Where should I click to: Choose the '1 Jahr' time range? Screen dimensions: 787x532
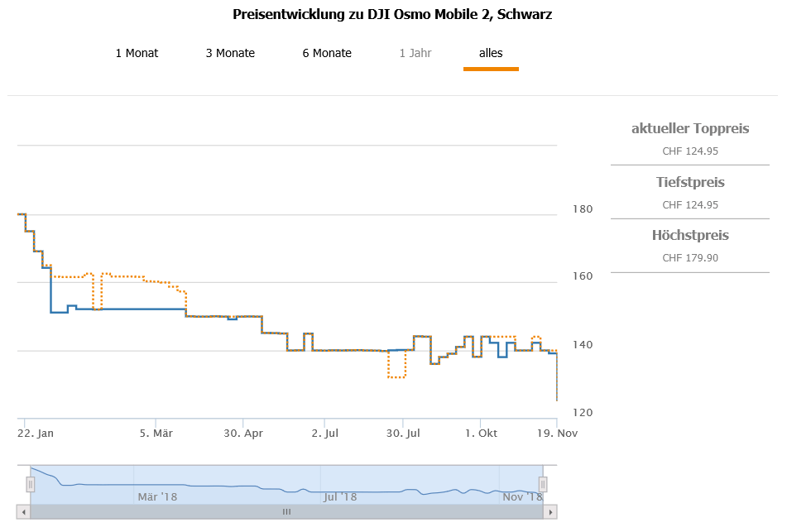(415, 54)
